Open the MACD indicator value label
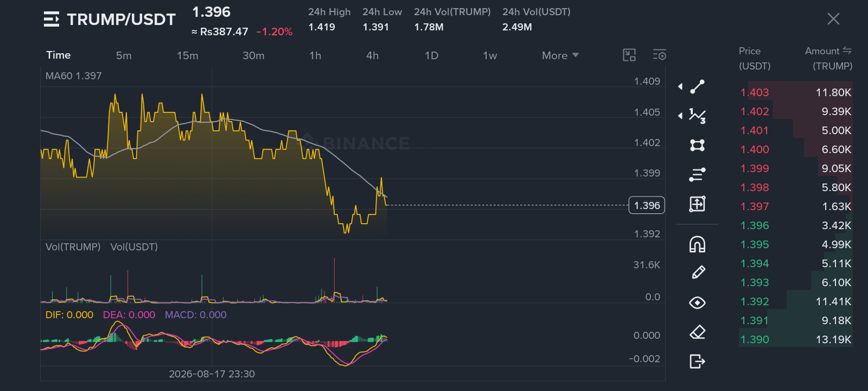The width and height of the screenshot is (868, 391). point(196,315)
